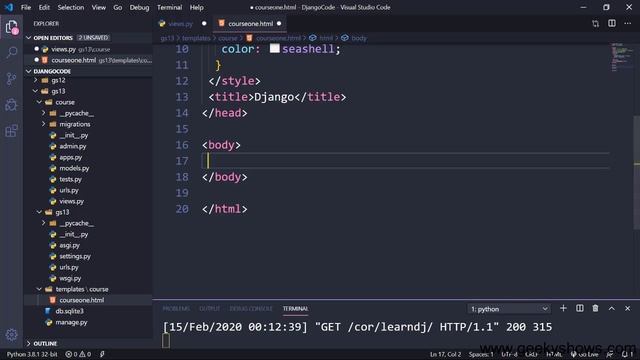Click the unsaved dot on courseone.html tab
Screen dimensions: 640x360
[279, 24]
